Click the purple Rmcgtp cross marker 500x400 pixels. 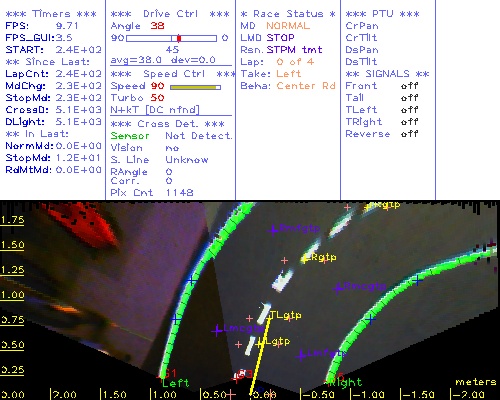tap(338, 288)
